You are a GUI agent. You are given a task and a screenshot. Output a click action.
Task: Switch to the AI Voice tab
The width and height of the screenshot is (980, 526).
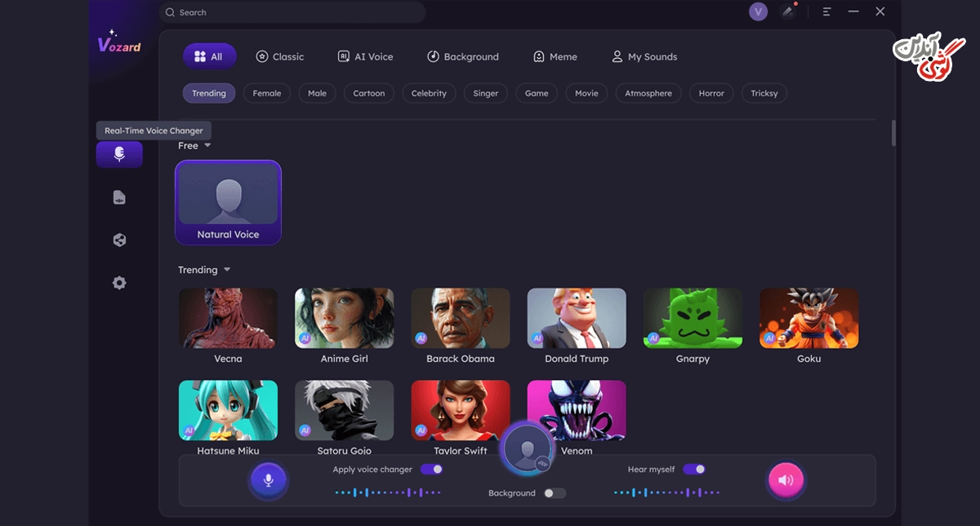coord(365,56)
